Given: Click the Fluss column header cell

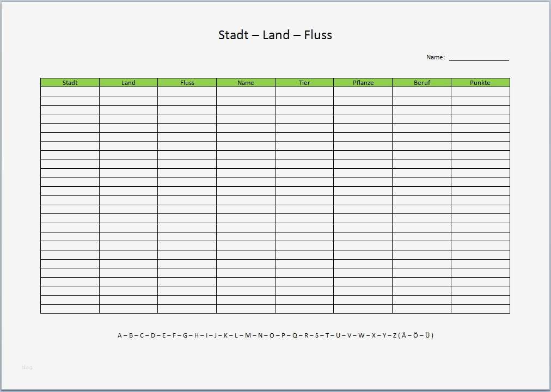Looking at the screenshot, I should [187, 83].
